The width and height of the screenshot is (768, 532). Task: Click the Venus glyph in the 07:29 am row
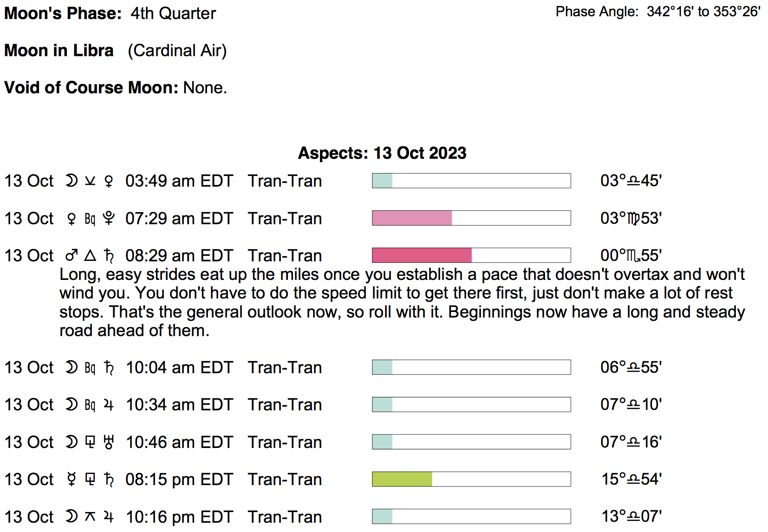71,218
